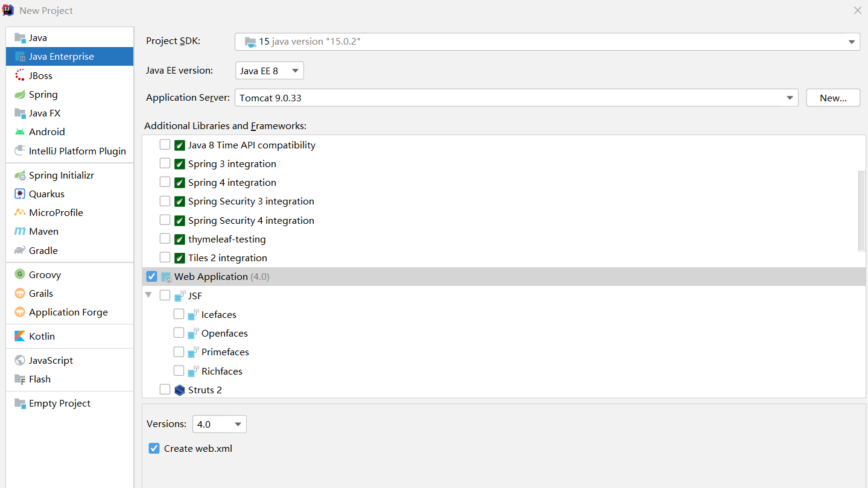Tick Spring Security 4 integration checkbox
The image size is (868, 488).
[165, 220]
